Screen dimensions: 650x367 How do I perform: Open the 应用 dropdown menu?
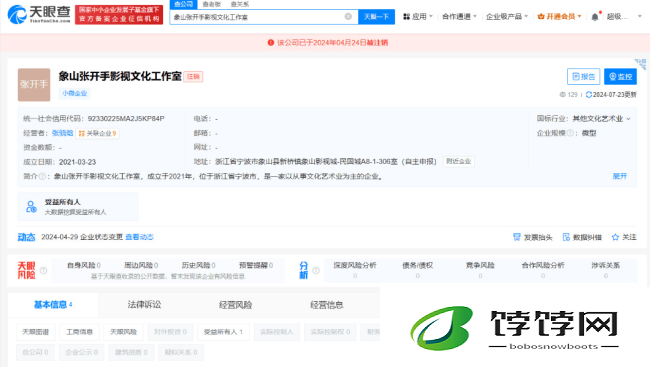click(418, 17)
